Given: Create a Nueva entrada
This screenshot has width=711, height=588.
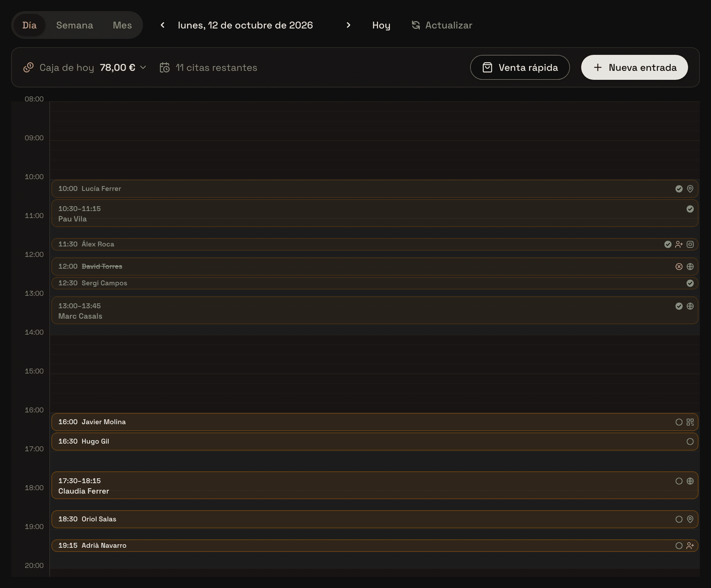Looking at the screenshot, I should tap(634, 67).
